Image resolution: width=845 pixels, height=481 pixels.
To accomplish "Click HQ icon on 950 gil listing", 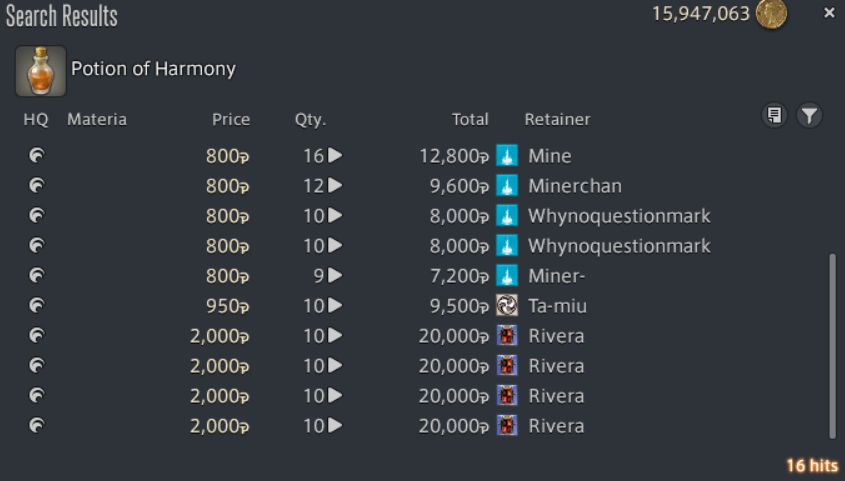I will pos(37,305).
